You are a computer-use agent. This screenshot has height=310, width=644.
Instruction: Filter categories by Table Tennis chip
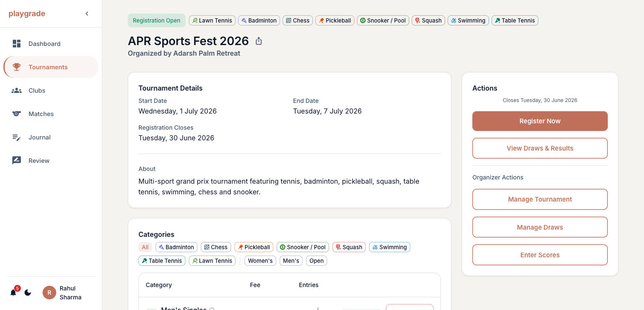coord(162,261)
